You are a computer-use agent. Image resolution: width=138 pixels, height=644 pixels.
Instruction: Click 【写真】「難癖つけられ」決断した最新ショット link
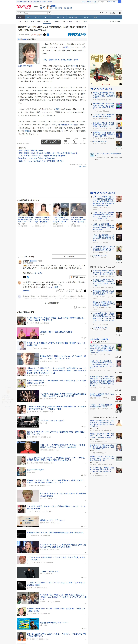(60, 60)
